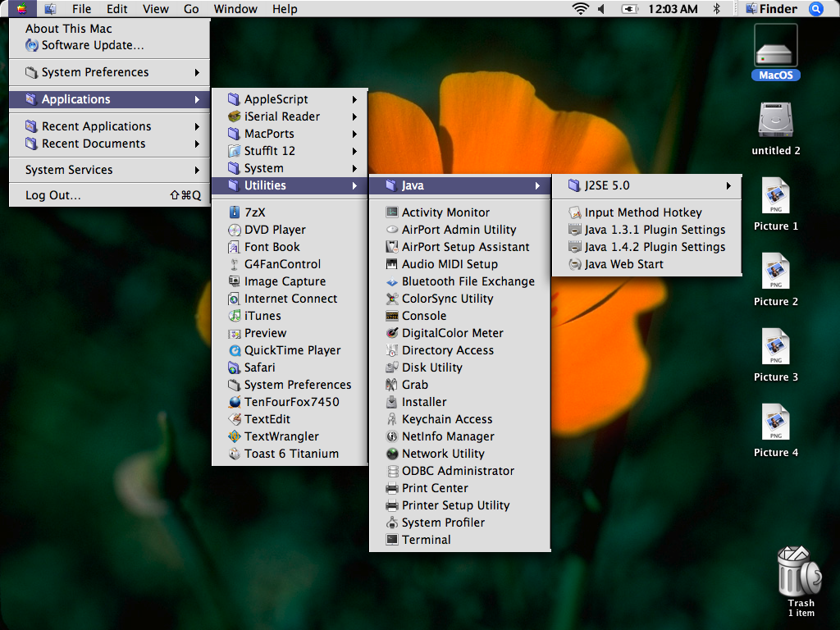
Task: Expand the StuffIt 12 submenu
Action: coord(290,151)
